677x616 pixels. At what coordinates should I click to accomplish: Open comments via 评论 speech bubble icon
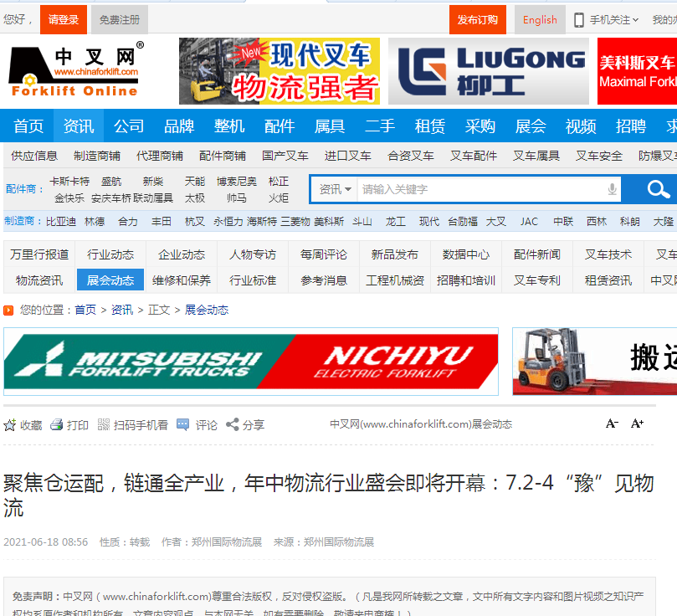tap(183, 425)
